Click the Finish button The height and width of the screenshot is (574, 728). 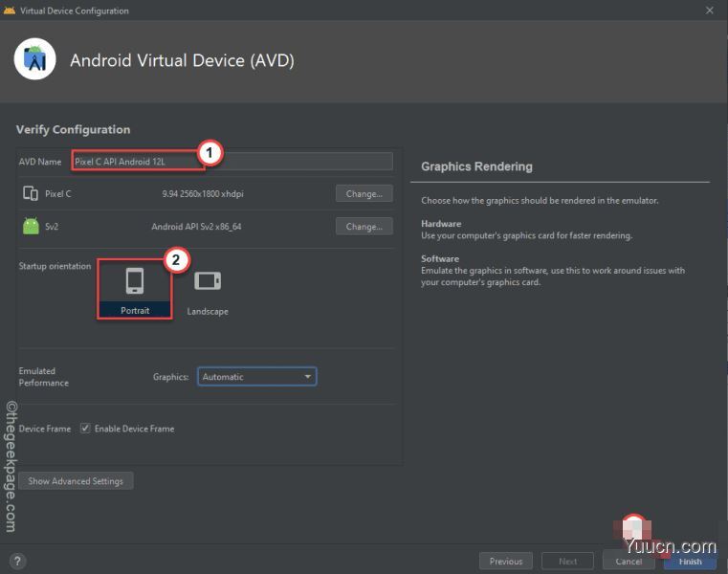tap(690, 561)
